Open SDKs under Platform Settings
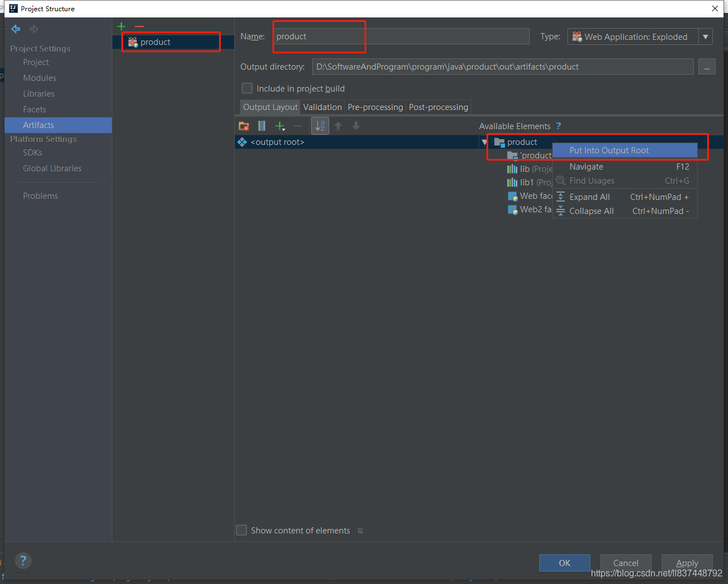The width and height of the screenshot is (728, 584). (33, 153)
